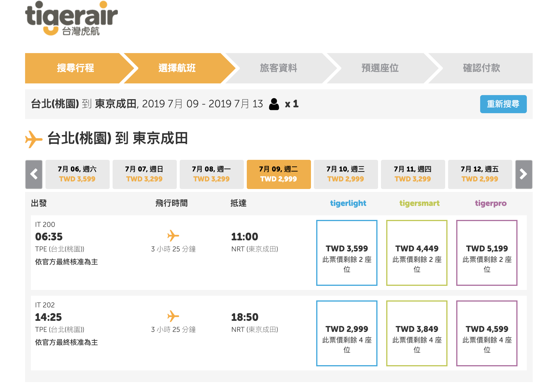Screen dimensions: 542x392
Task: Click the 重新搜尋 button
Action: coord(503,104)
